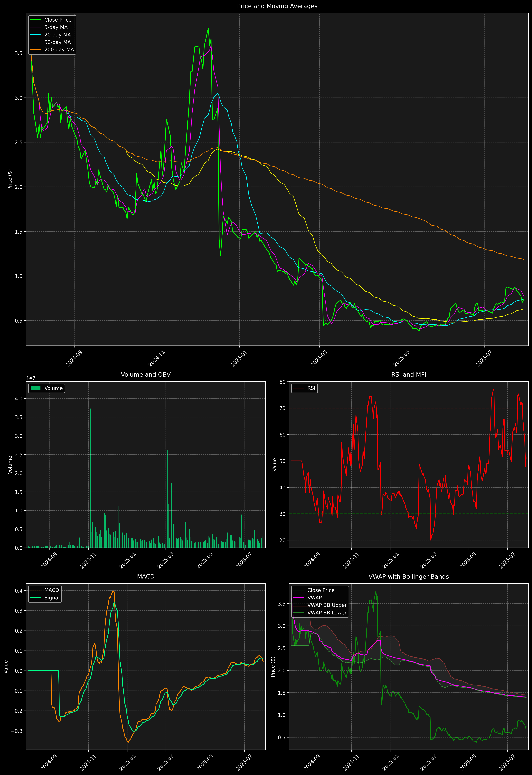Click the 'RSI and MFI' chart title
The height and width of the screenshot is (775, 532).
tap(409, 374)
